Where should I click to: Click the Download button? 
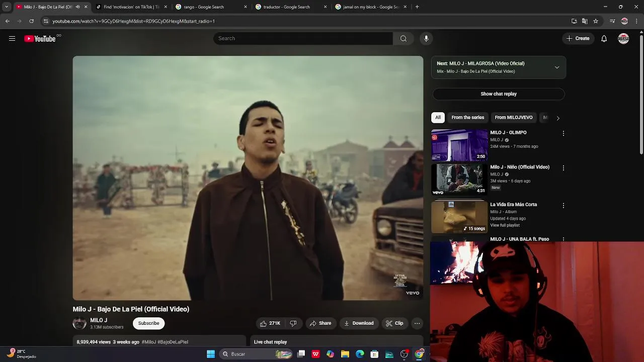pos(358,323)
